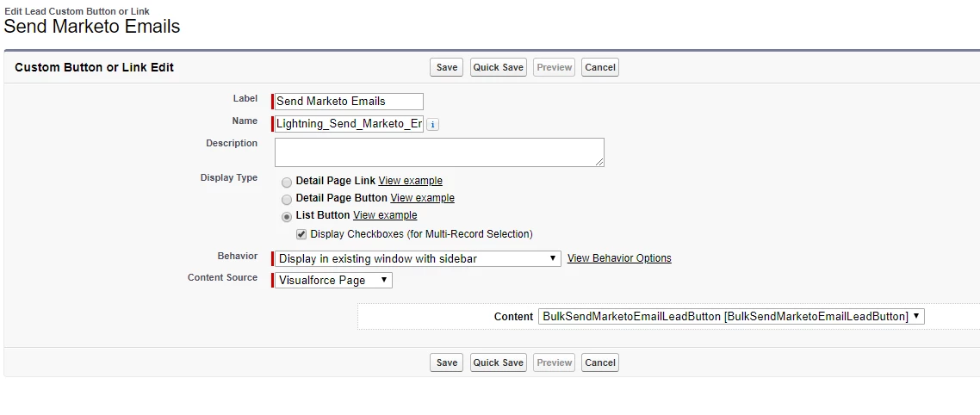Click the top Save button
The height and width of the screenshot is (415, 980).
[x=446, y=67]
